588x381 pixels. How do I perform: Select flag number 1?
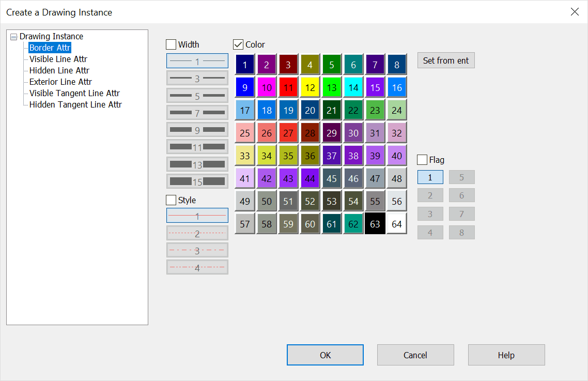pos(430,177)
